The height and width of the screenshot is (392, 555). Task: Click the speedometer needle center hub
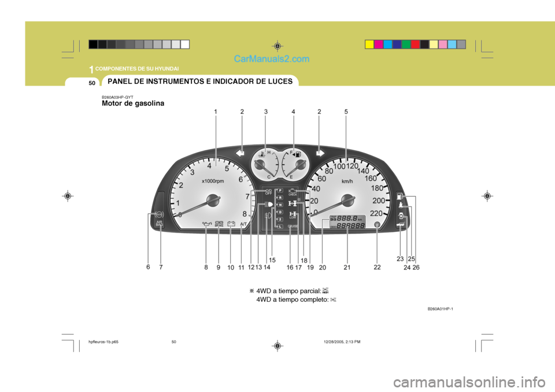pyautogui.click(x=348, y=201)
